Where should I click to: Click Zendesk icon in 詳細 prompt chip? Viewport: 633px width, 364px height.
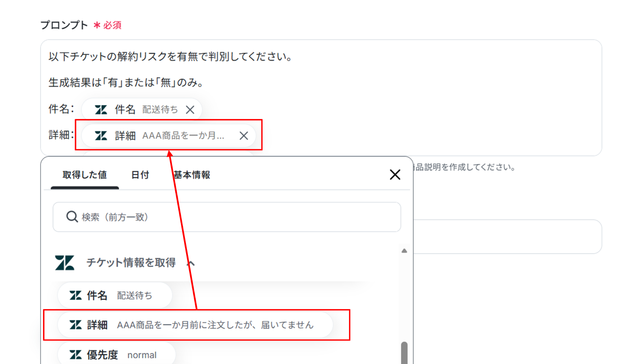(101, 136)
